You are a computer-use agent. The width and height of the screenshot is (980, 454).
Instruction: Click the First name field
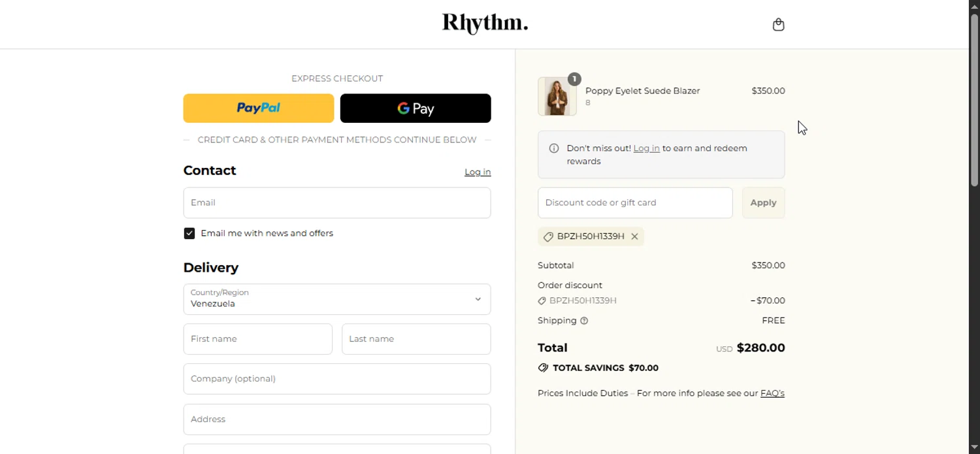pos(258,339)
